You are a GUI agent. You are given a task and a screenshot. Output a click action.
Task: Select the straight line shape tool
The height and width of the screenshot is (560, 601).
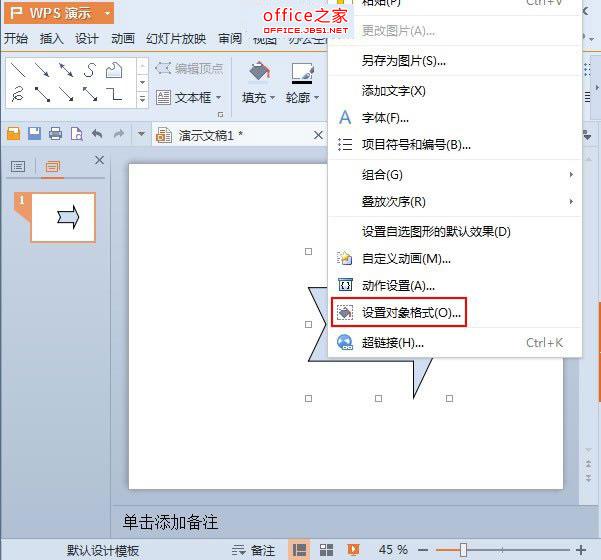pyautogui.click(x=18, y=71)
